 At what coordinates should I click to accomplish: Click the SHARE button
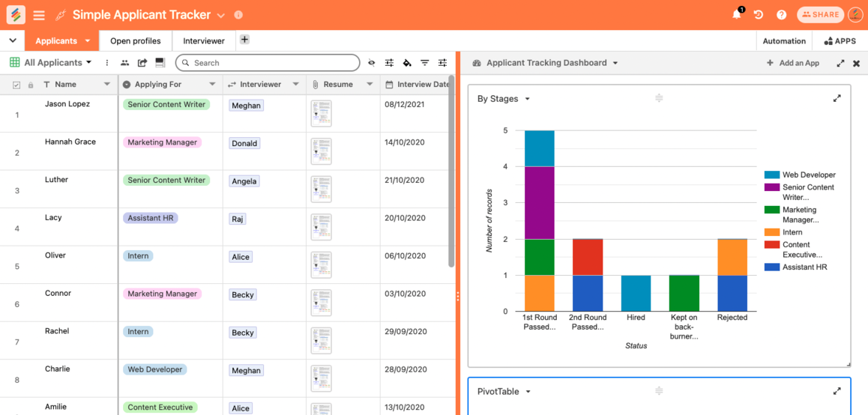820,15
